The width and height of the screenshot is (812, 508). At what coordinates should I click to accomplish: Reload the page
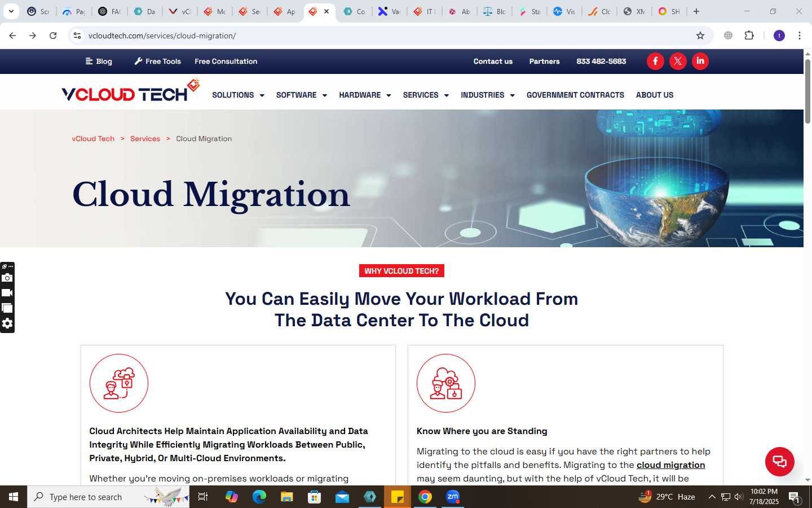(x=53, y=36)
